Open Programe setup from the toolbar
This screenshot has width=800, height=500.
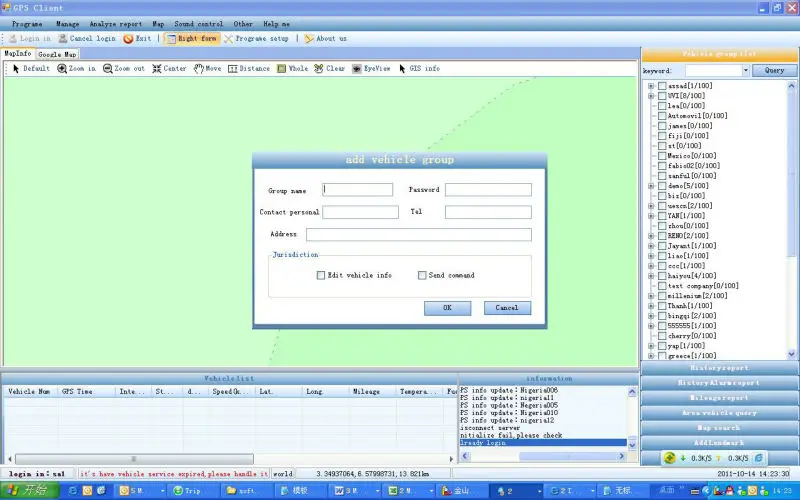pyautogui.click(x=256, y=39)
